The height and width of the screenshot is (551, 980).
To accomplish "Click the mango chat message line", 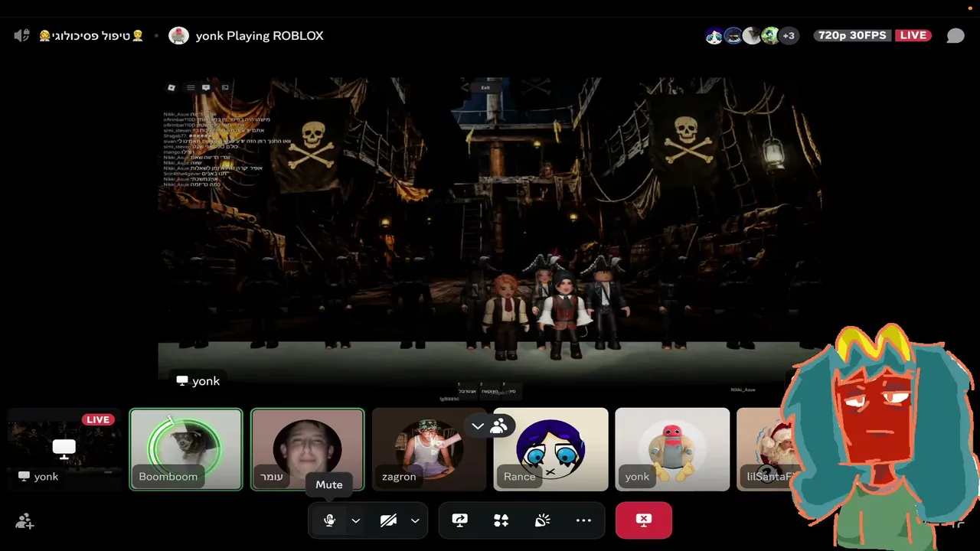I will (x=179, y=152).
